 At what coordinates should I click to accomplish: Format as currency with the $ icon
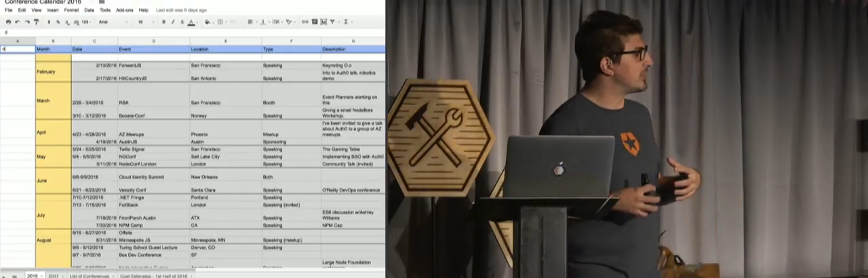(x=49, y=22)
